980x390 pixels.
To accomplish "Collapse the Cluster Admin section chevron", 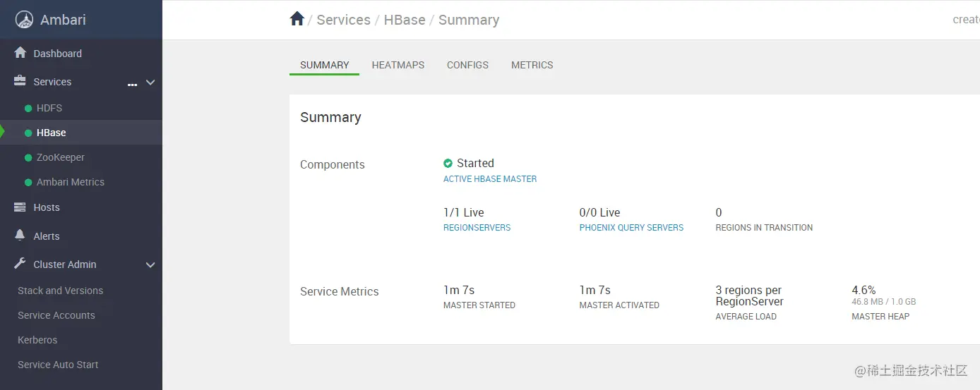I will pos(150,265).
